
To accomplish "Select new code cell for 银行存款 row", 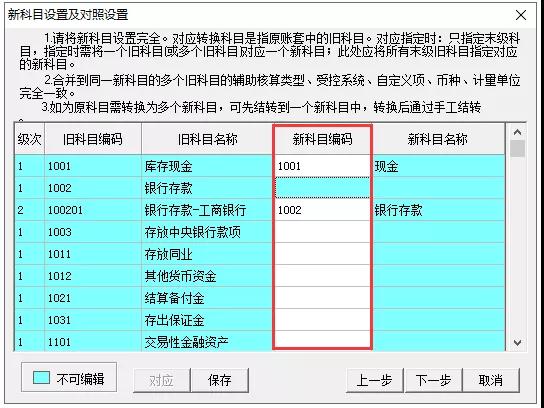I will [x=322, y=188].
